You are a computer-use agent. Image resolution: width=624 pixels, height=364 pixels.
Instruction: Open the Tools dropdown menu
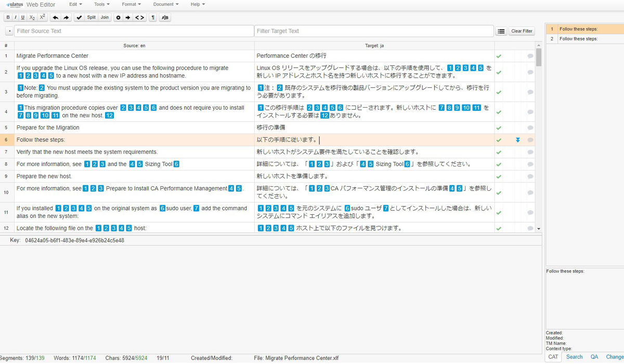101,4
